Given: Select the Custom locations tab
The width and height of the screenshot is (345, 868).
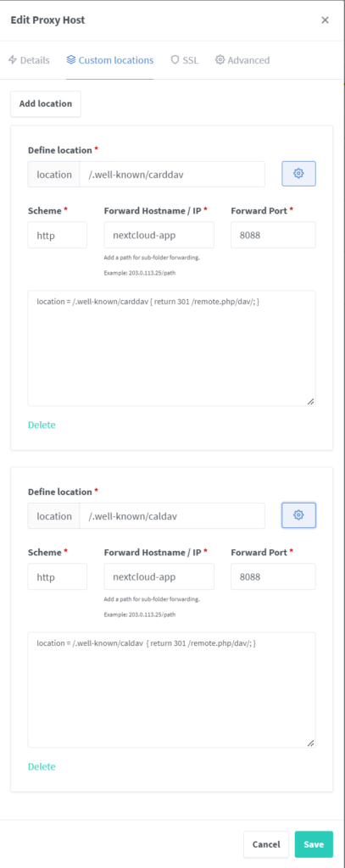Looking at the screenshot, I should (x=109, y=60).
